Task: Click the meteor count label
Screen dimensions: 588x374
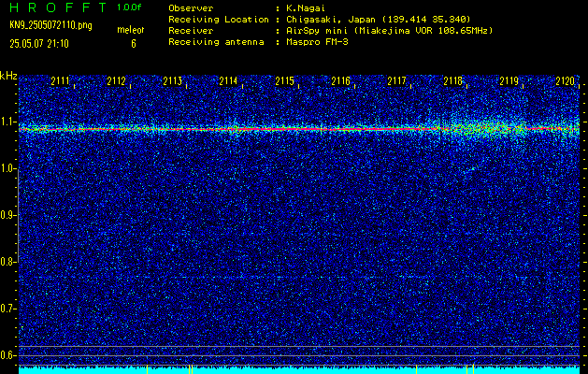Action: pyautogui.click(x=131, y=30)
